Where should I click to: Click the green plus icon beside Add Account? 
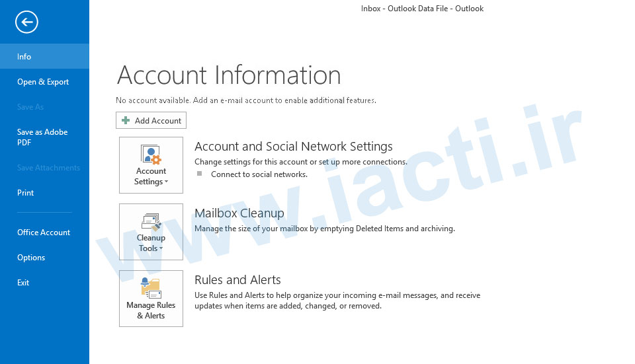pyautogui.click(x=126, y=121)
